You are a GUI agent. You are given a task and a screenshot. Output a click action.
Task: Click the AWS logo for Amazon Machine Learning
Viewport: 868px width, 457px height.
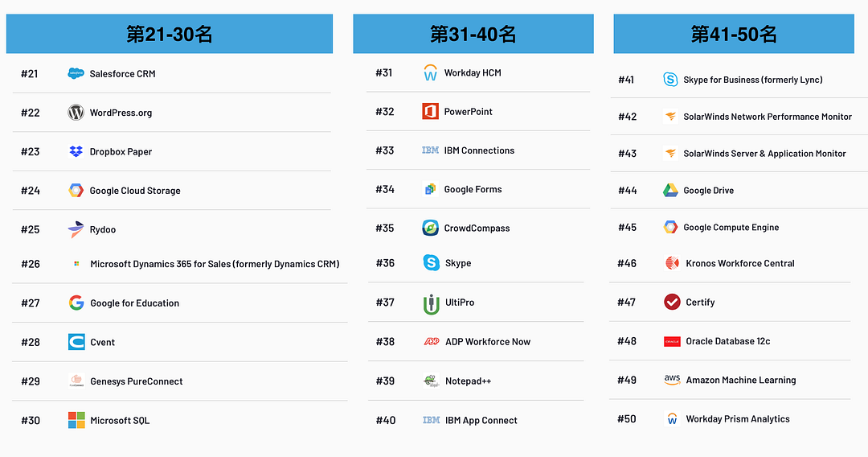672,380
